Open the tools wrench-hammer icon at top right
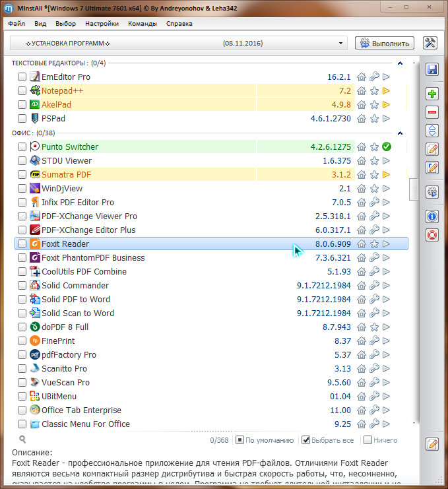This screenshot has height=489, width=448. 430,43
